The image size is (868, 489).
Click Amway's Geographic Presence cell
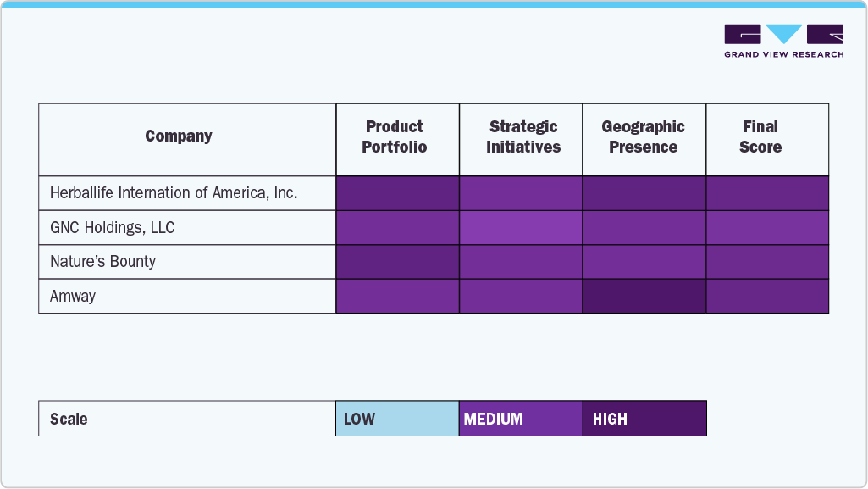coord(644,297)
